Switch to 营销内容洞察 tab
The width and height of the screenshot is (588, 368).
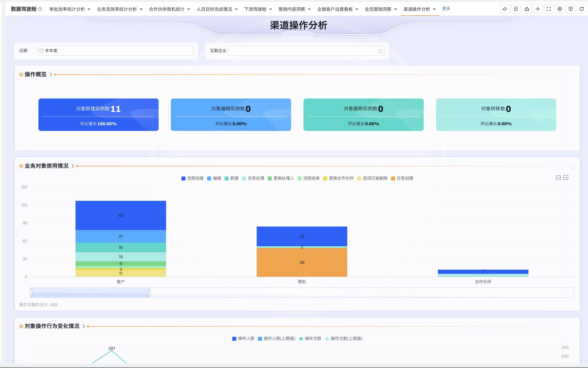click(x=292, y=9)
